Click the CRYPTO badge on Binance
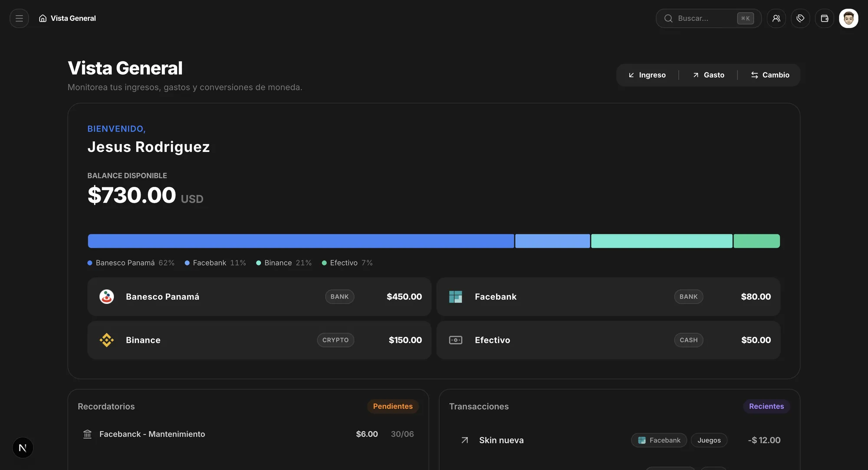This screenshot has height=470, width=868. click(x=335, y=340)
